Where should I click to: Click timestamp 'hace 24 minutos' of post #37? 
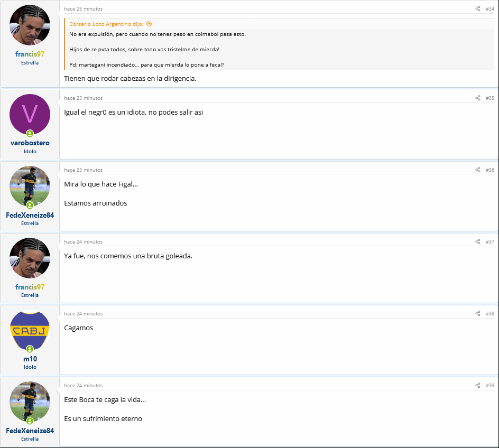[84, 242]
